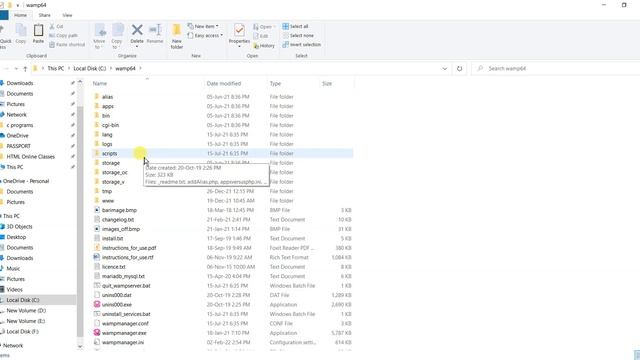Select OneDrive - Personal in navigation pane
Viewport: 640px width, 360px height.
click(x=26, y=181)
